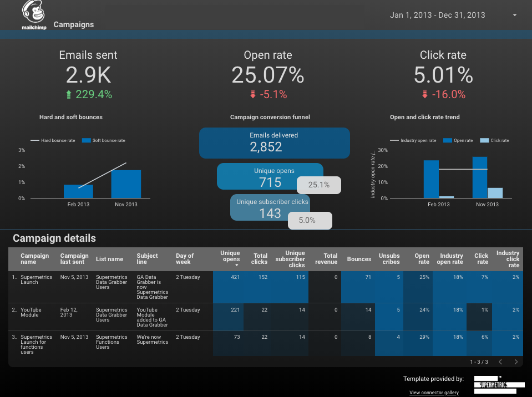Screen dimensions: 532x397
Task: Sort by Open rate table column
Action: [x=422, y=259]
